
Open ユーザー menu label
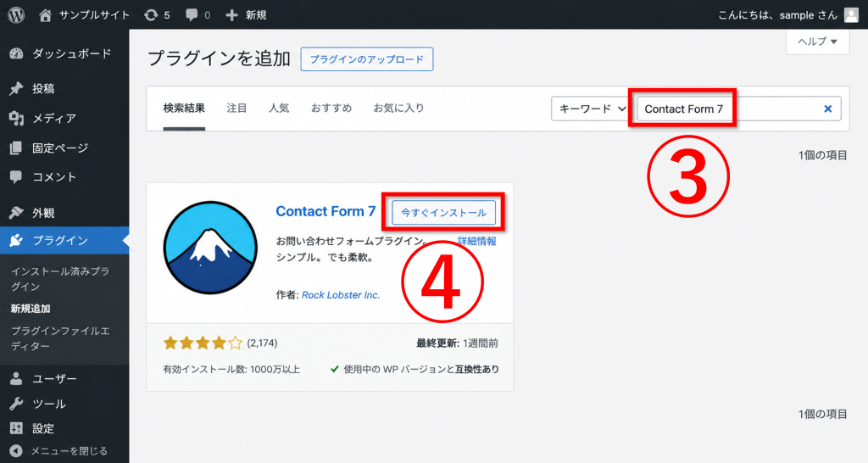54,379
